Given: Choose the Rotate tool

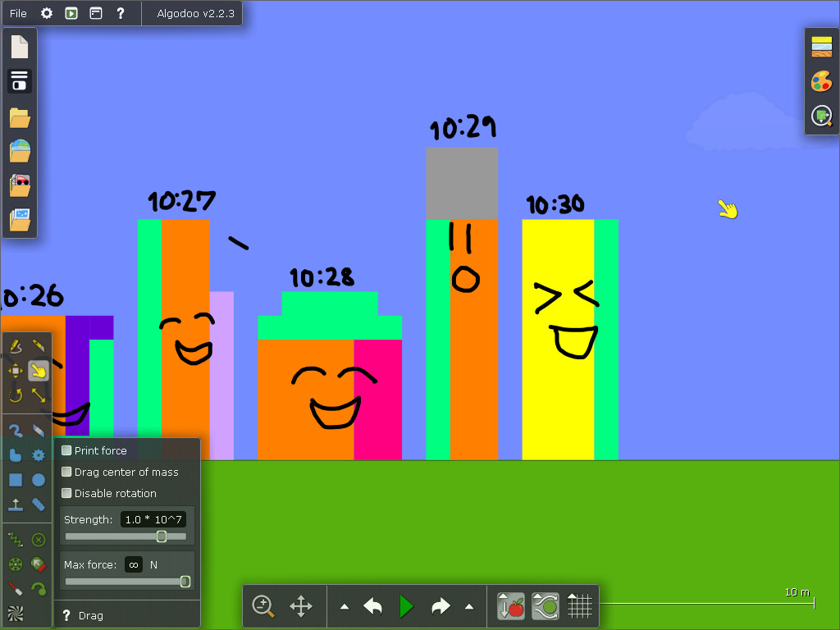Looking at the screenshot, I should 16,395.
